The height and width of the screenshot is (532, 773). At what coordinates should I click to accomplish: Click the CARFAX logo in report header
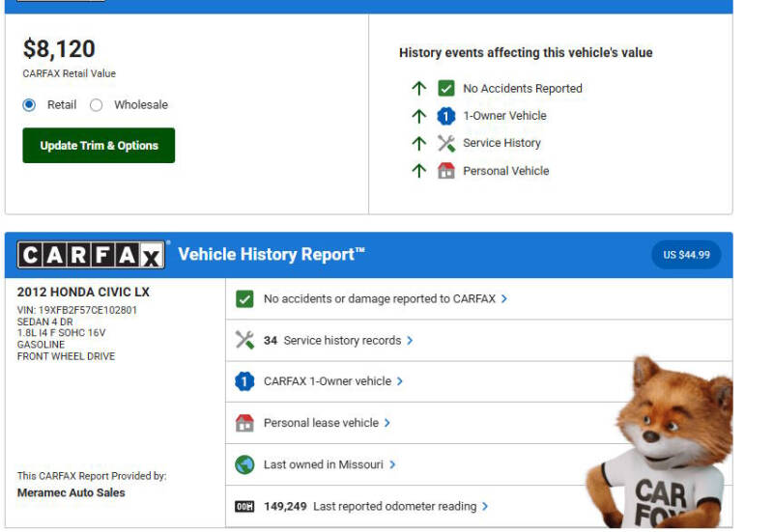click(x=92, y=255)
